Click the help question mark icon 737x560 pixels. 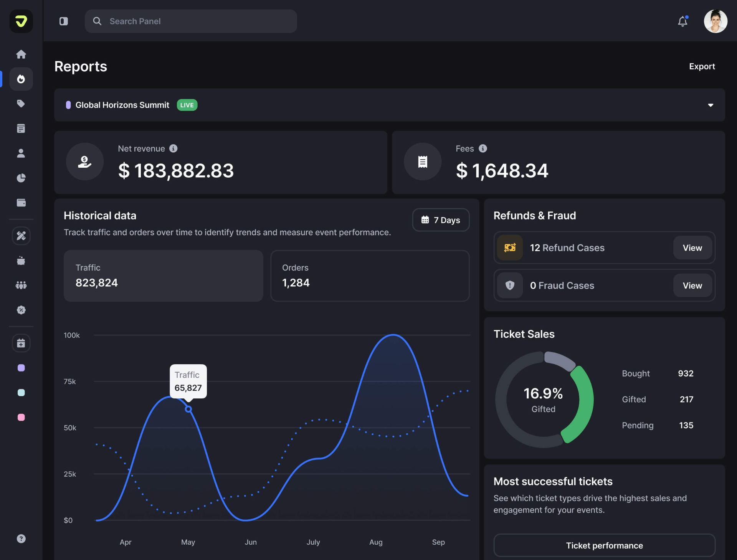[21, 539]
